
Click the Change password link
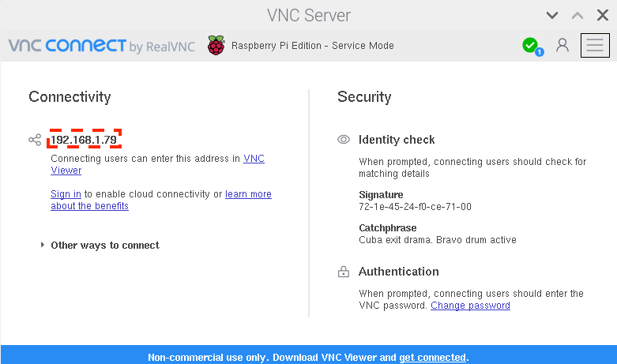[470, 306]
